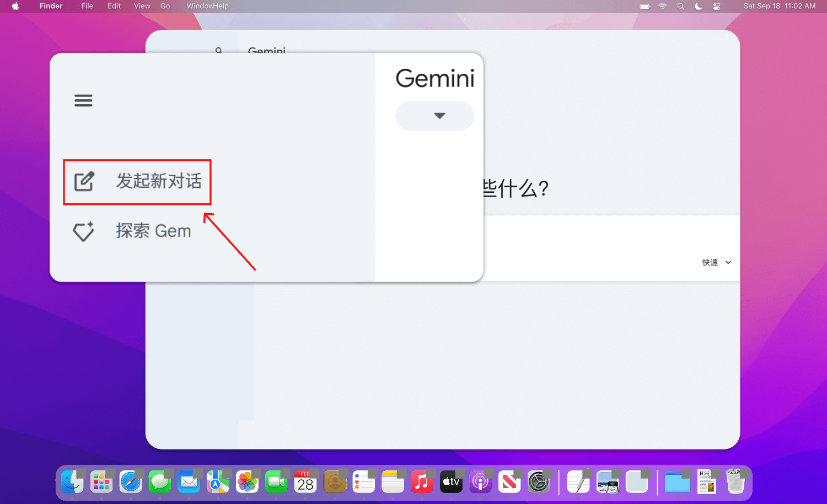
Task: Click the 发起新对话 new chat button
Action: (x=137, y=182)
